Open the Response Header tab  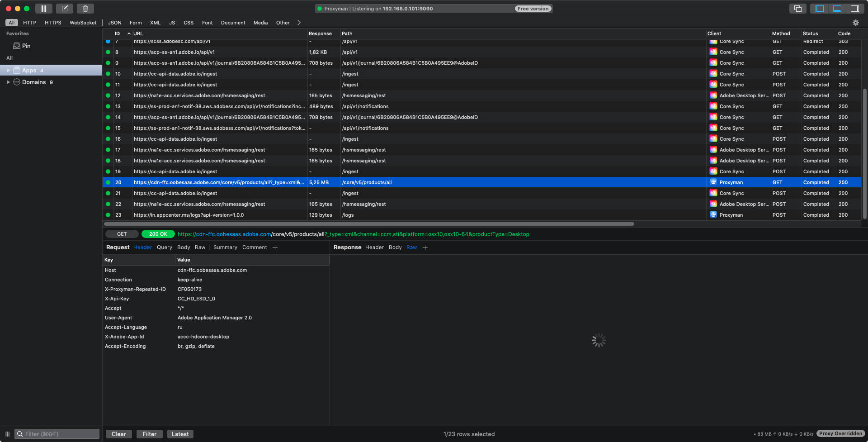(x=374, y=247)
